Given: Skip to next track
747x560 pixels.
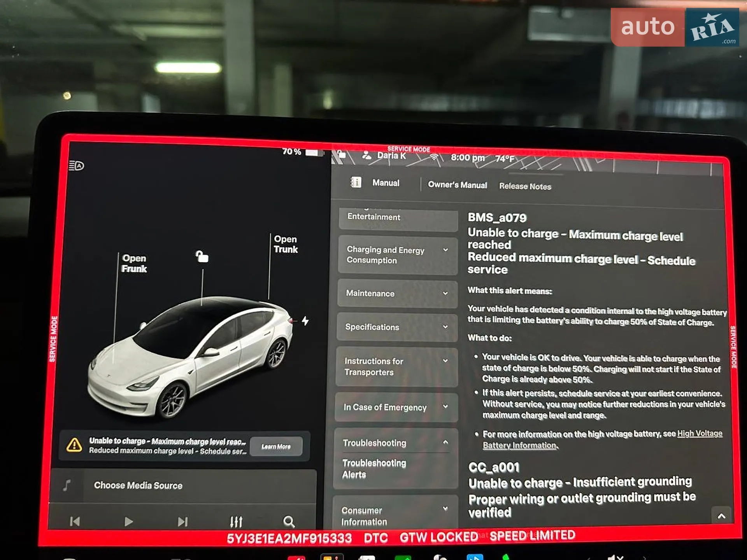Looking at the screenshot, I should coord(182,521).
